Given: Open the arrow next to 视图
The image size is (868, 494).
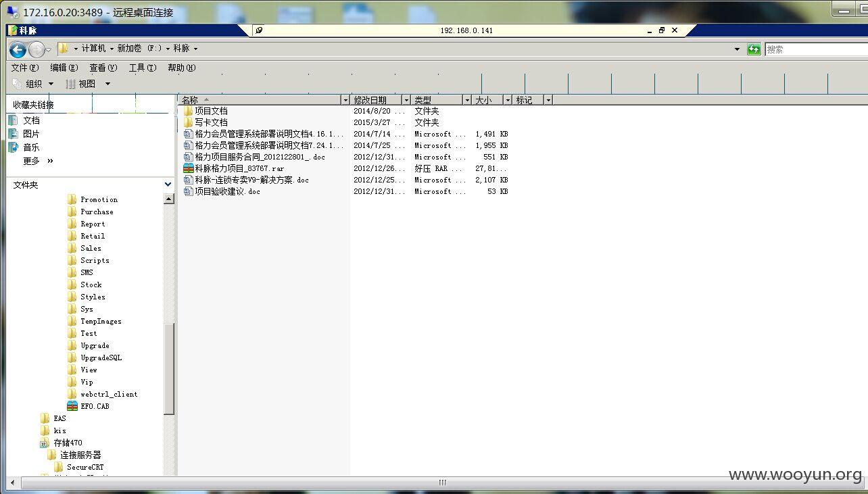Looking at the screenshot, I should (107, 84).
